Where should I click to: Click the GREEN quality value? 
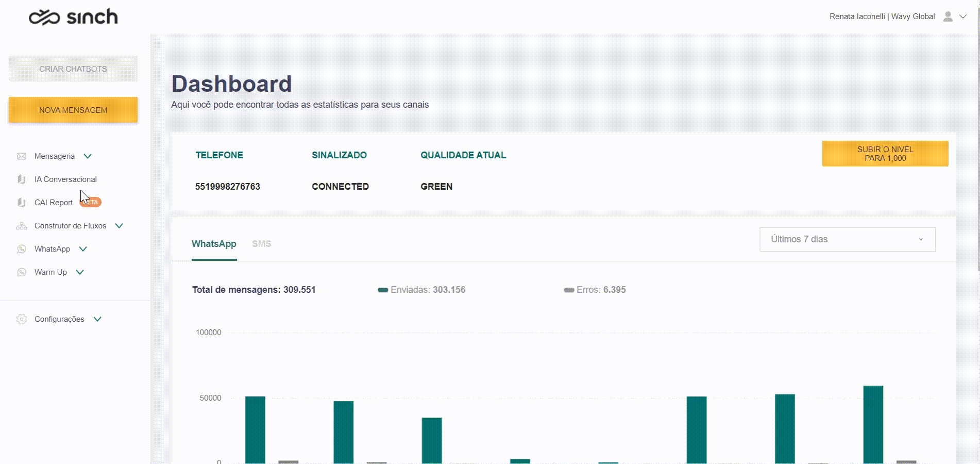(x=436, y=187)
